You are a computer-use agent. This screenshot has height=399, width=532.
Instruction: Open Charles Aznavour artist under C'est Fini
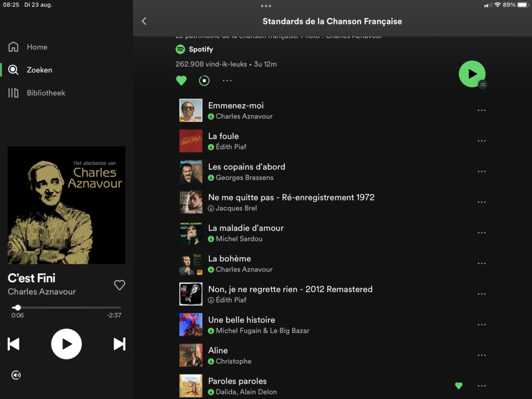(42, 292)
